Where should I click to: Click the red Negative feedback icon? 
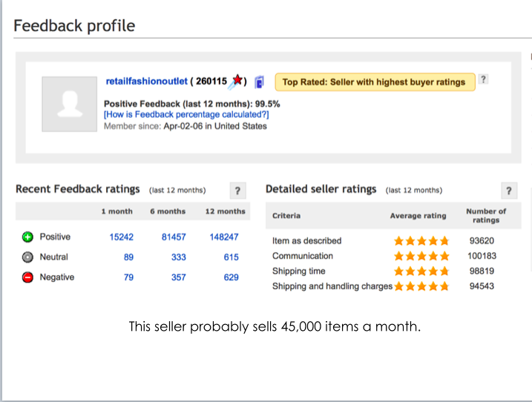(27, 277)
